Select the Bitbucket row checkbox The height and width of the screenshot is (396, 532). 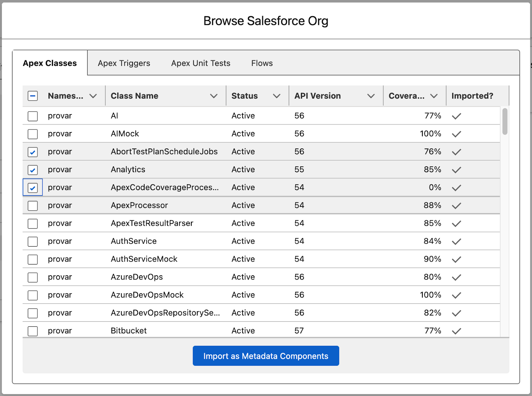tap(33, 331)
